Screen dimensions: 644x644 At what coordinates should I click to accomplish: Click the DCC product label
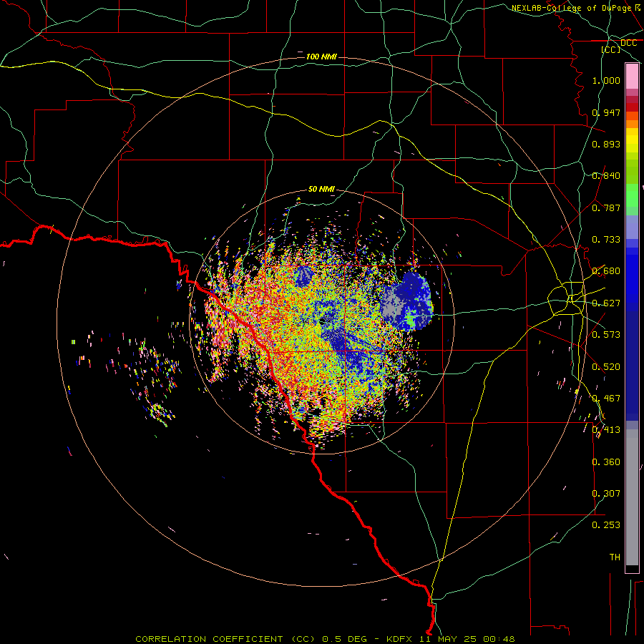click(x=628, y=43)
